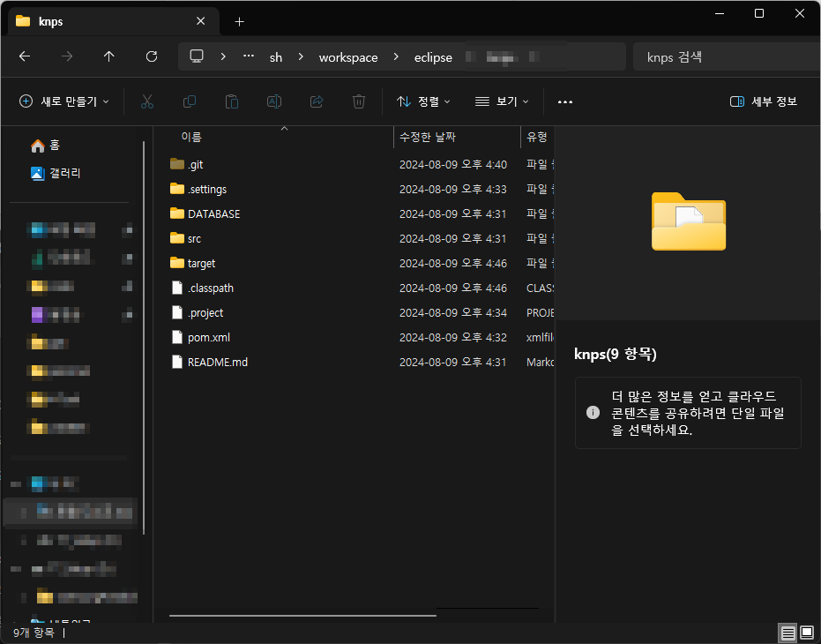Paste using the clipboard icon

[x=231, y=101]
